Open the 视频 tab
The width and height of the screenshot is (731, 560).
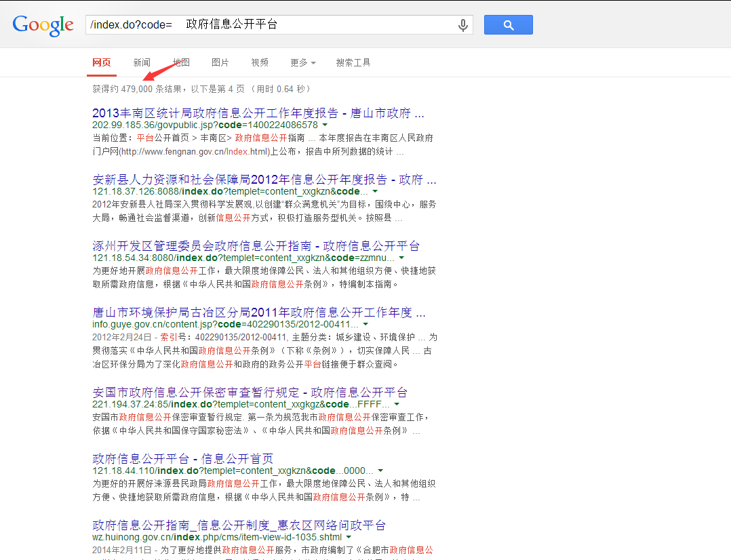tap(260, 62)
